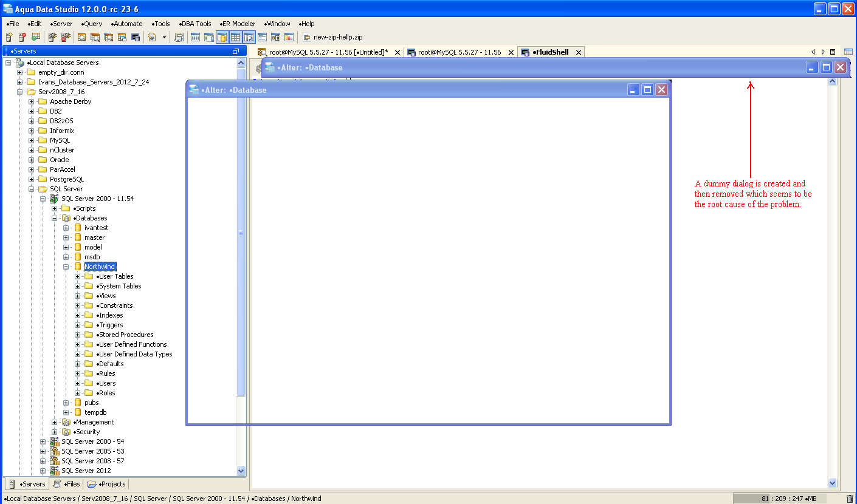Click the SQL Server 2008 - 57 server icon
857x504 pixels.
pyautogui.click(x=54, y=461)
